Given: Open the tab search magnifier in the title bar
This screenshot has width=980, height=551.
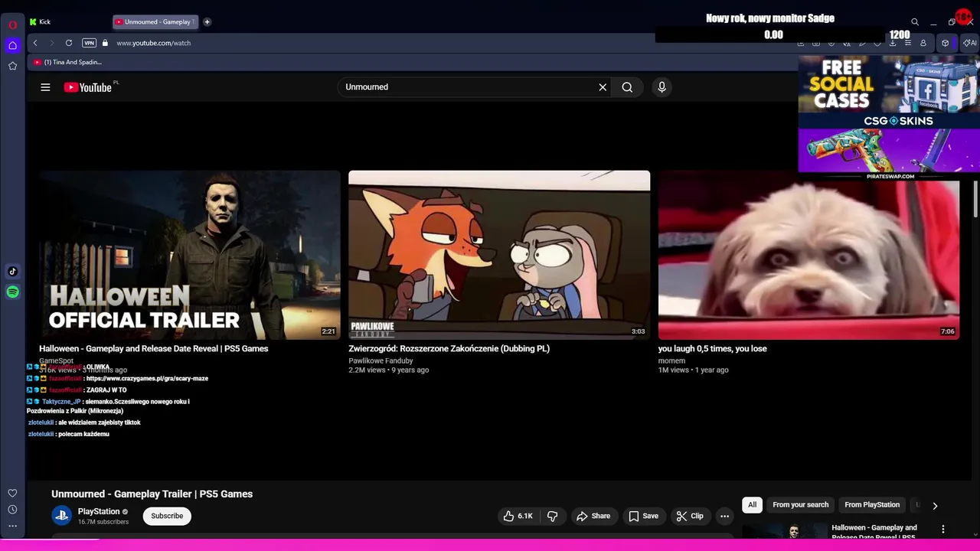Looking at the screenshot, I should click(x=915, y=22).
